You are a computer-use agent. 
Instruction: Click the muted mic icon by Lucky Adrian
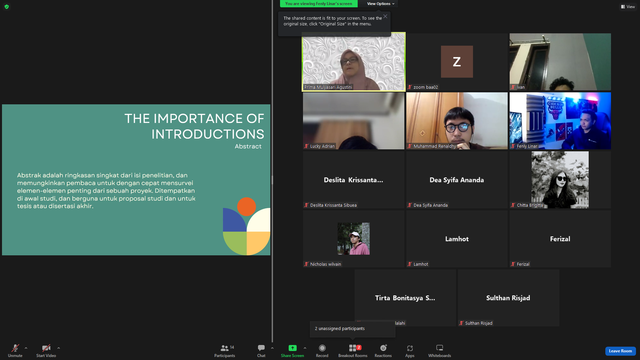click(307, 146)
